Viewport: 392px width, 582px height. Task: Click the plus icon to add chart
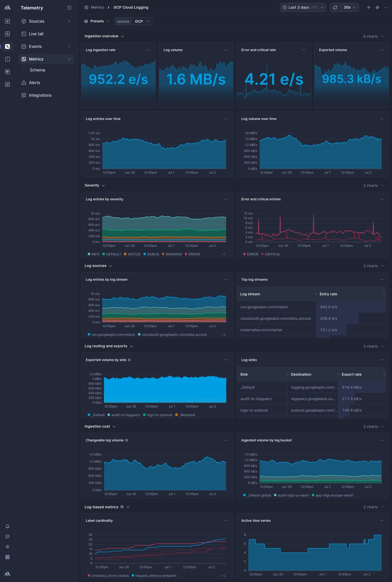[369, 7]
